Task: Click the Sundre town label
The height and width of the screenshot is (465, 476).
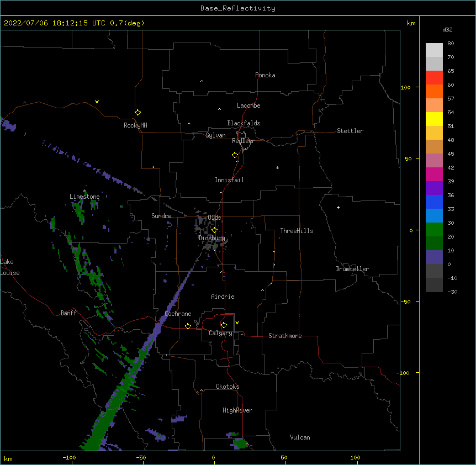Action: point(161,216)
